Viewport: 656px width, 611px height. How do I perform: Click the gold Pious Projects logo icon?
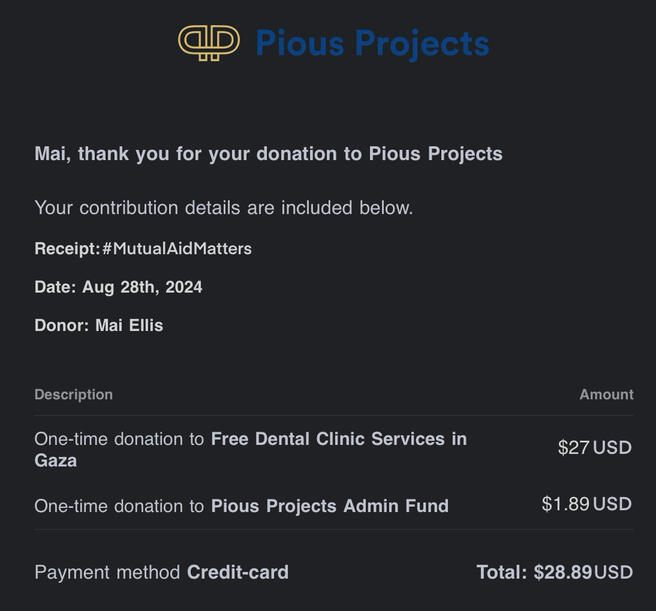[209, 42]
